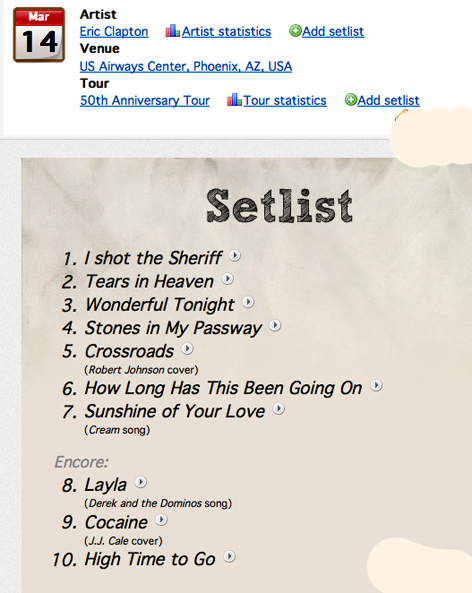This screenshot has height=593, width=472.
Task: Play the Cocaine song preview
Action: 161,520
